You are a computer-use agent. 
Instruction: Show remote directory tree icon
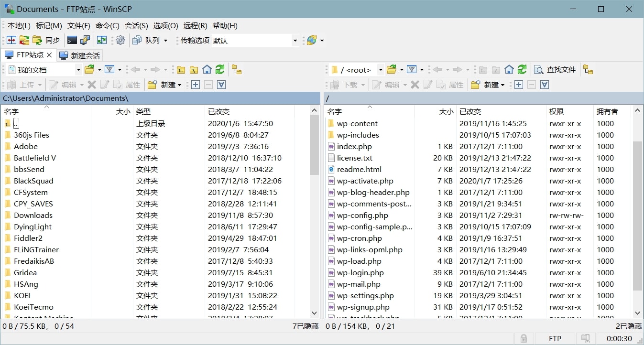pos(588,70)
